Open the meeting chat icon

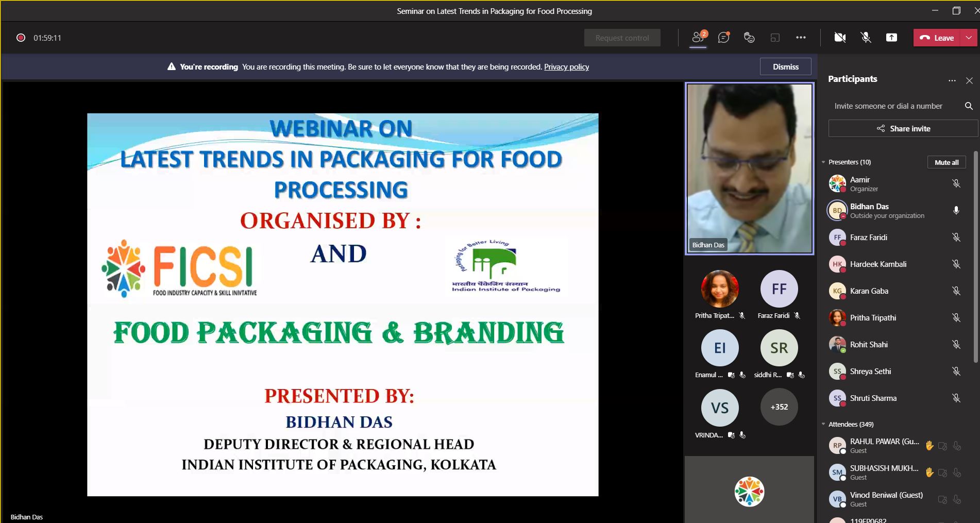coord(723,38)
